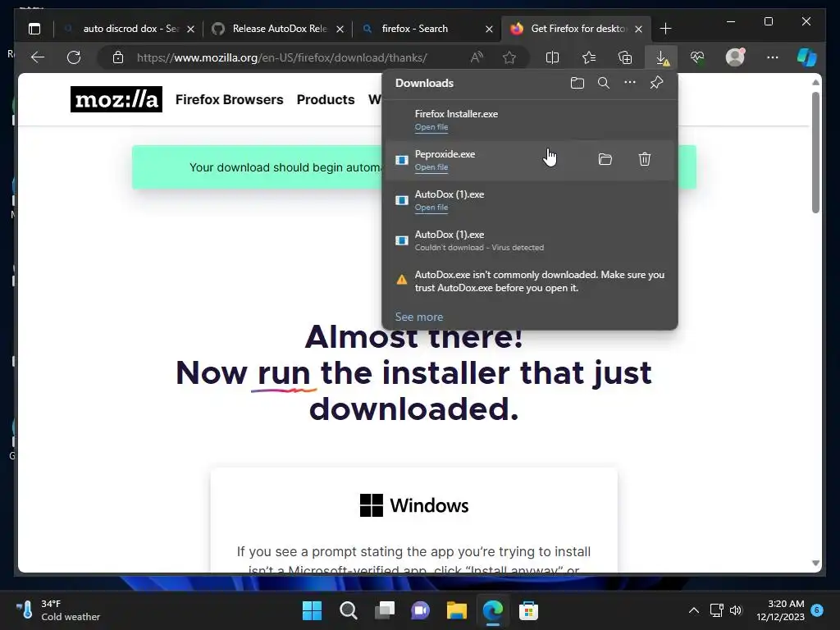Viewport: 840px width, 630px height.
Task: Open Microsoft Store from taskbar
Action: click(528, 610)
